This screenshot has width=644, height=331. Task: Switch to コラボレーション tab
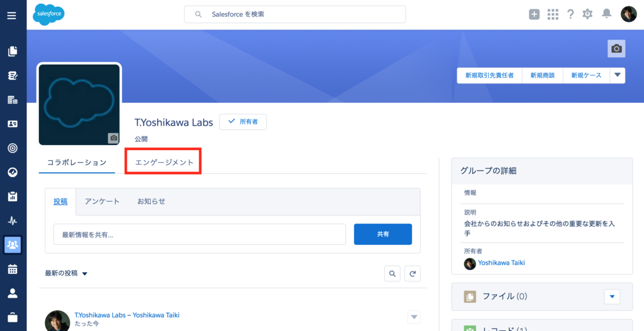pos(77,163)
